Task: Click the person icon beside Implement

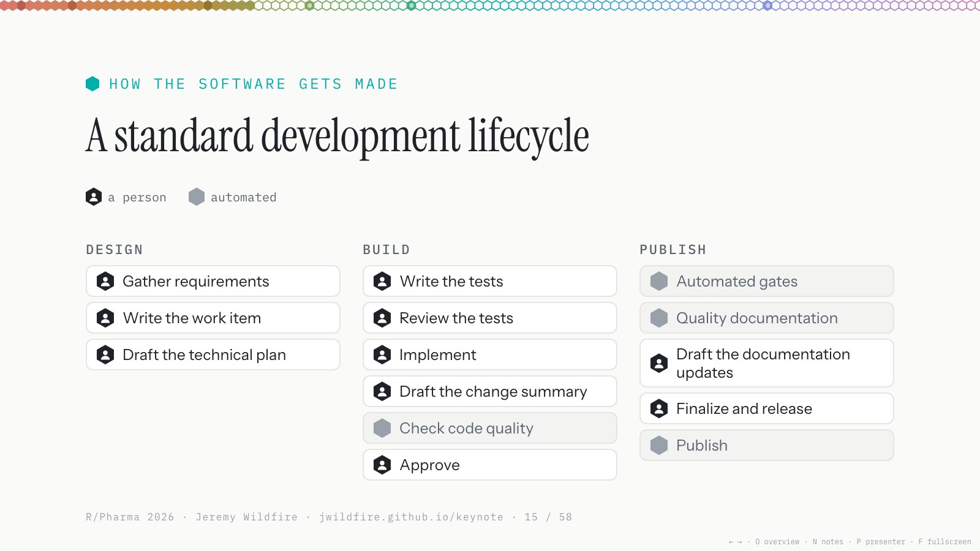Action: pyautogui.click(x=382, y=355)
